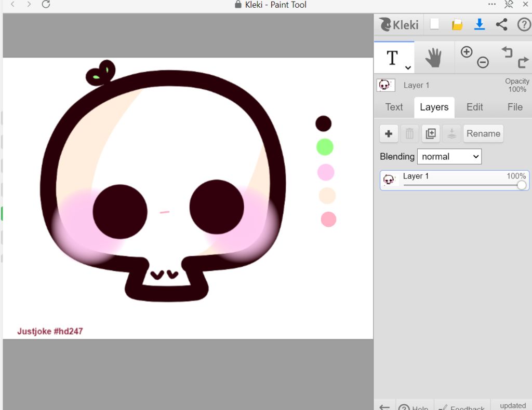Switch to the File tab
This screenshot has height=410, width=532.
515,107
